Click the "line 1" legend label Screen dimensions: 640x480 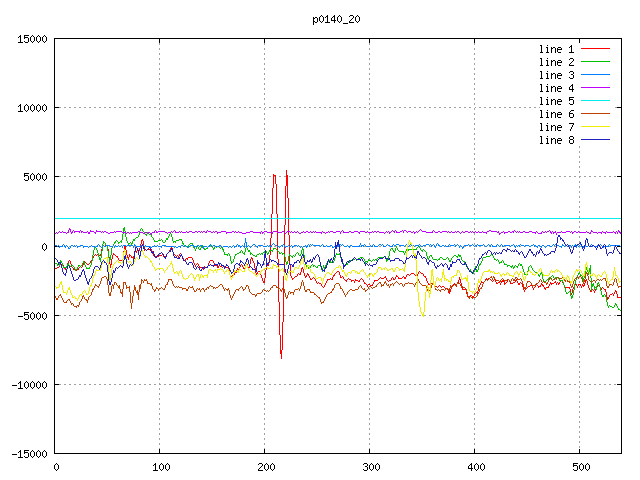tap(556, 49)
